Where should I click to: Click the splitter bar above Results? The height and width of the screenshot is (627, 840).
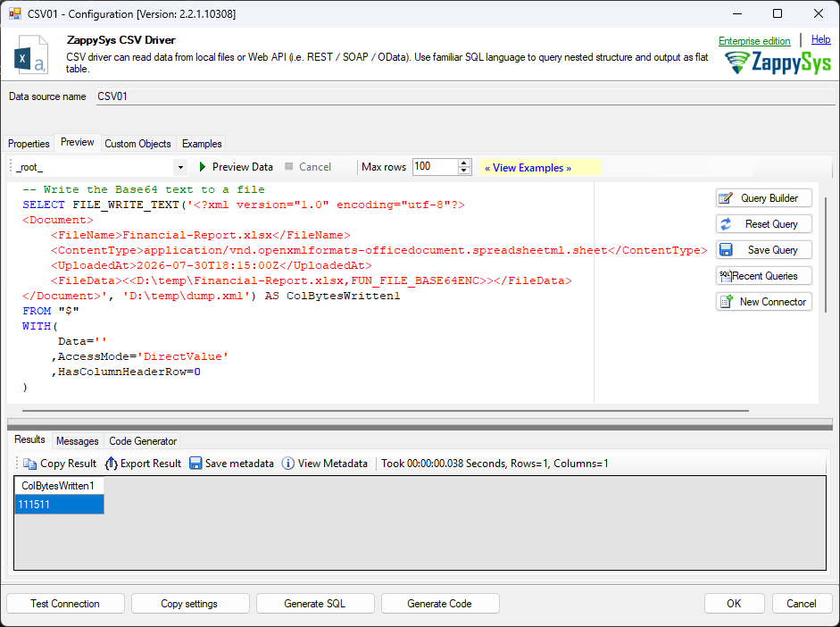[420, 427]
